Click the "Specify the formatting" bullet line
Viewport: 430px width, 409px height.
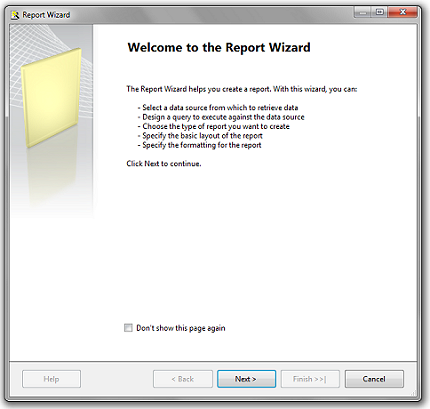pos(199,145)
